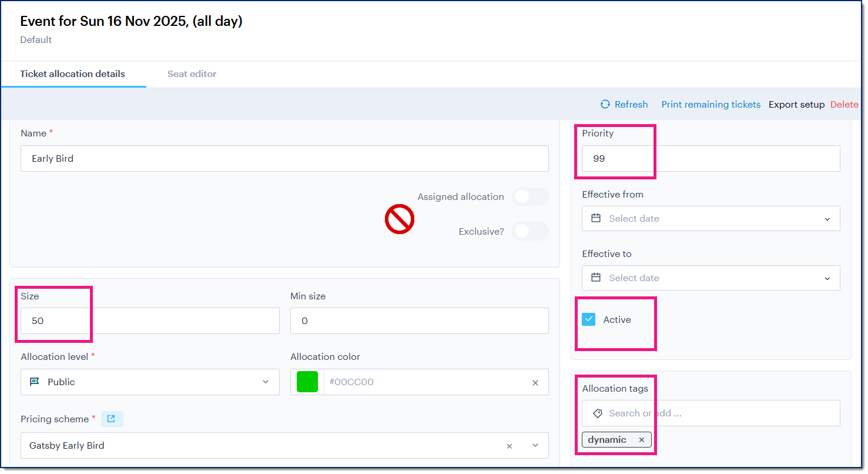Open the green Allocation color swatch
Viewport: 868px width, 474px height.
(307, 382)
